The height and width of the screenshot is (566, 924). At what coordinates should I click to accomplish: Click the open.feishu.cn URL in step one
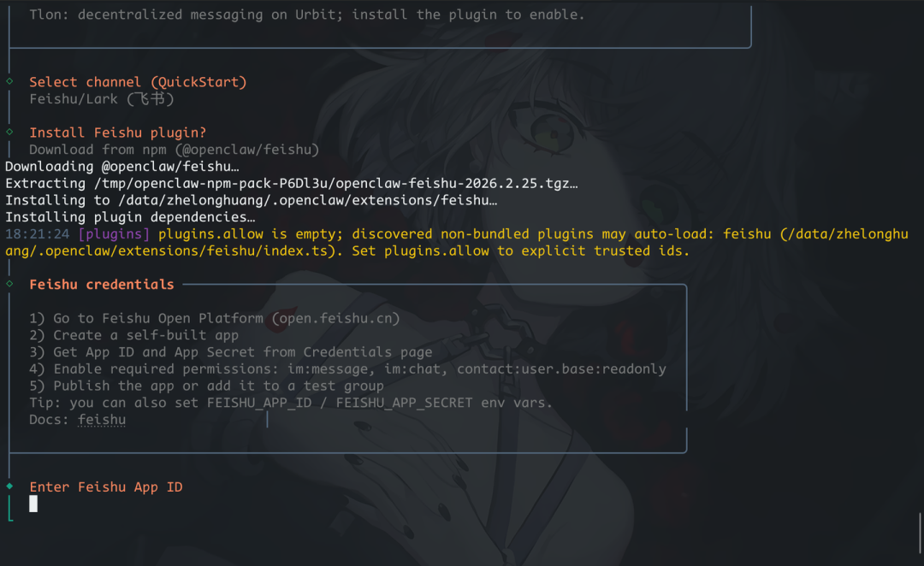(335, 318)
